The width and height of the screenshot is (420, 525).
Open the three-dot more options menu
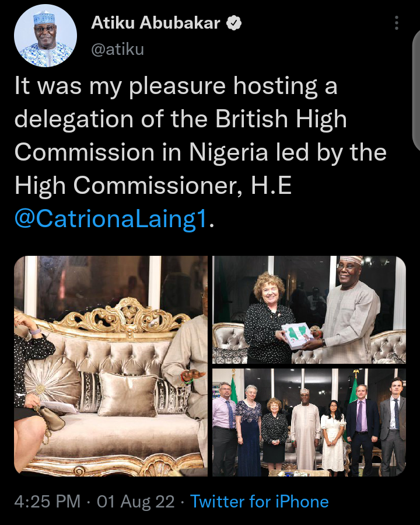click(397, 23)
